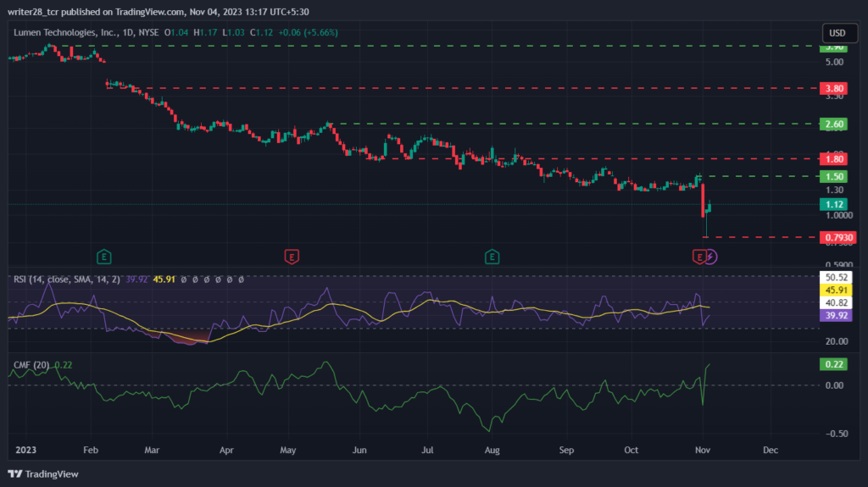Click the 3.80 red price level label
The image size is (868, 487).
(834, 89)
